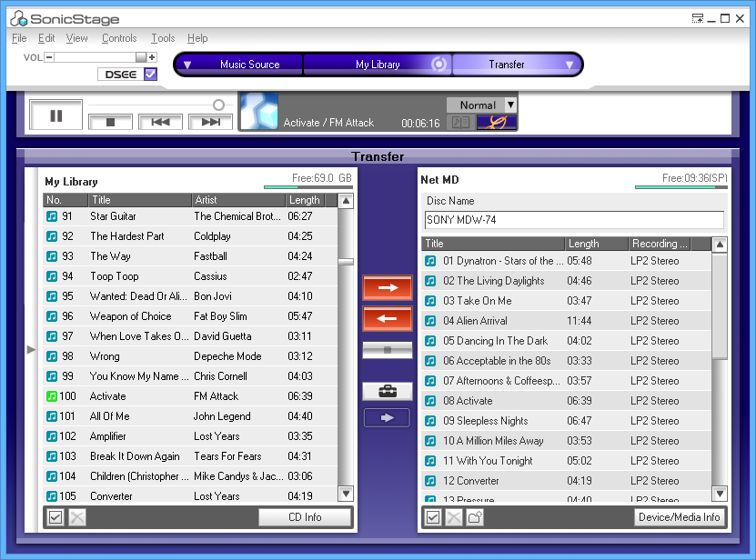This screenshot has width=756, height=560.
Task: Click the SonicStage logo icon
Action: tap(19, 19)
